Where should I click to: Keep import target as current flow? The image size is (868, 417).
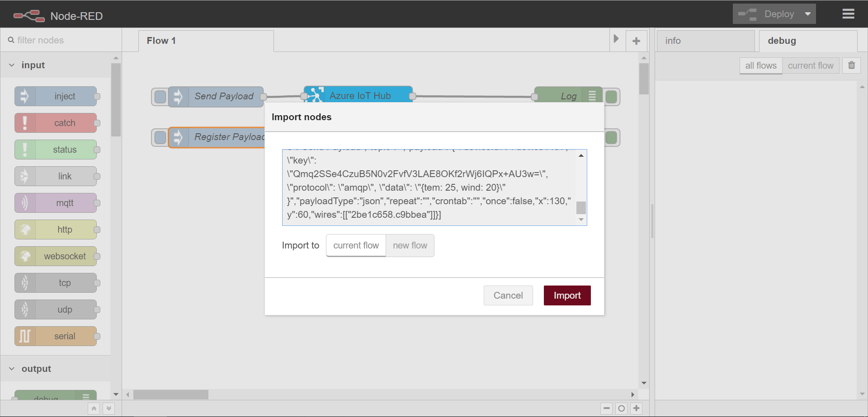click(x=356, y=245)
